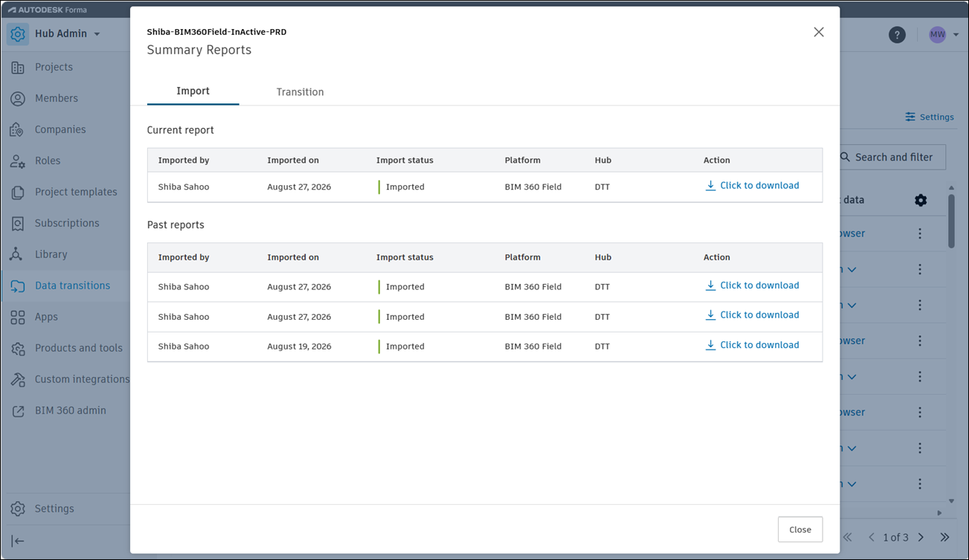Viewport: 969px width, 560px height.
Task: Select Data transitions in sidebar
Action: (x=72, y=286)
